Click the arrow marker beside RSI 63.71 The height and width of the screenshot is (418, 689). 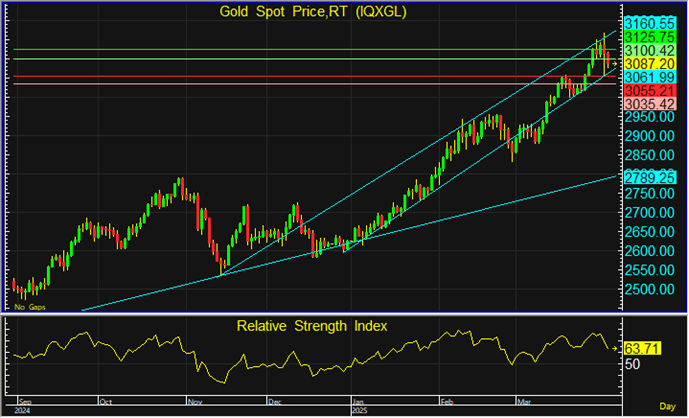coord(615,349)
